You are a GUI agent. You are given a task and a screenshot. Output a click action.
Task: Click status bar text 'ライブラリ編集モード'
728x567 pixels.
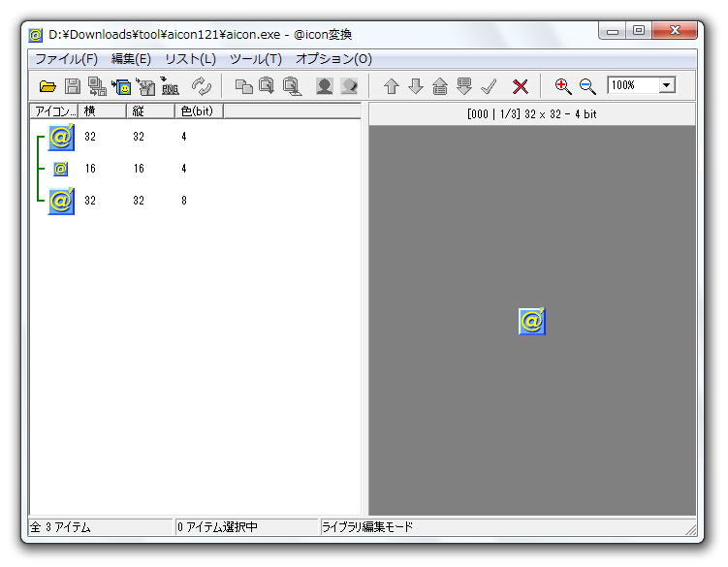[x=367, y=527]
